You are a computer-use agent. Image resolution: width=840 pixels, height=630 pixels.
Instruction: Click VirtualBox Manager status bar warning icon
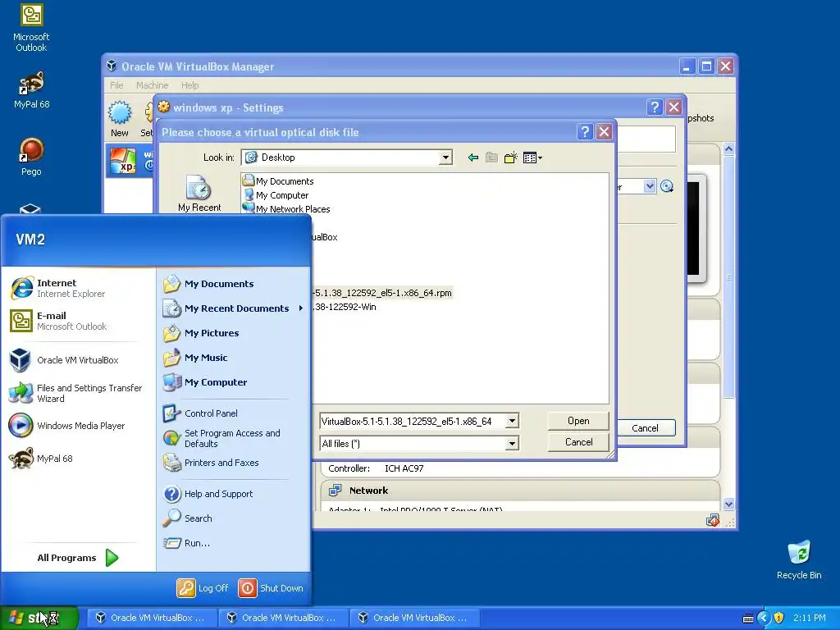click(712, 521)
